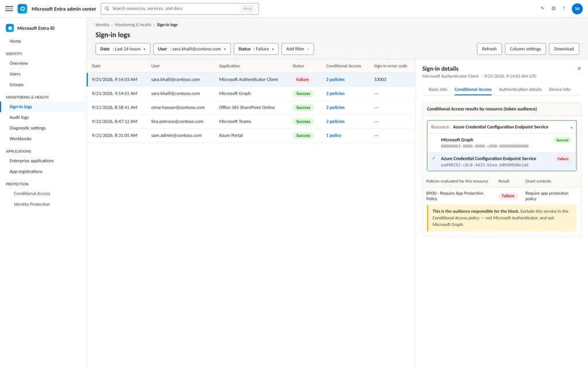The width and height of the screenshot is (588, 368).
Task: Open the SA account avatar
Action: (x=577, y=9)
